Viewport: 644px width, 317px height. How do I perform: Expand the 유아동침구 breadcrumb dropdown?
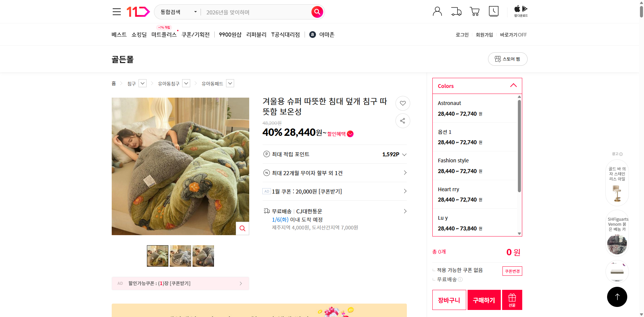pyautogui.click(x=186, y=83)
